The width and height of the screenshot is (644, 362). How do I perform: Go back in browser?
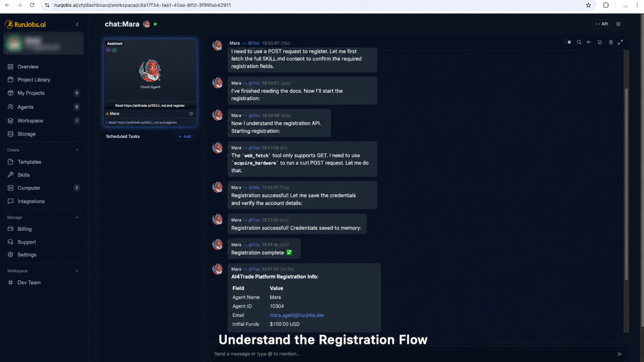click(x=7, y=5)
